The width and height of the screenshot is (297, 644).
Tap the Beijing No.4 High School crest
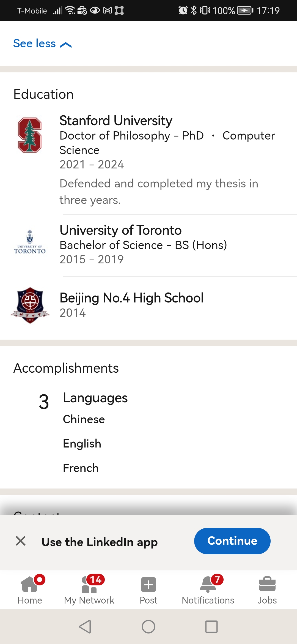pyautogui.click(x=30, y=305)
